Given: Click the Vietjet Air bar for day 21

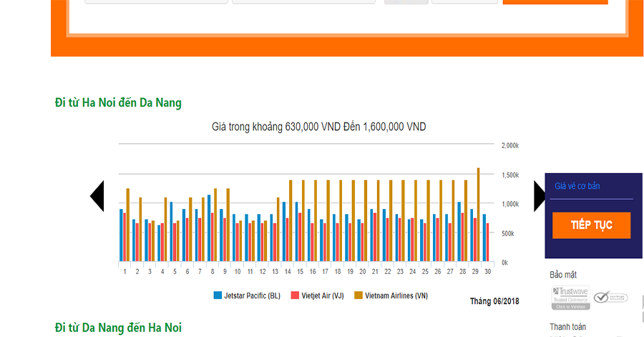Looking at the screenshot, I should coord(374,237).
